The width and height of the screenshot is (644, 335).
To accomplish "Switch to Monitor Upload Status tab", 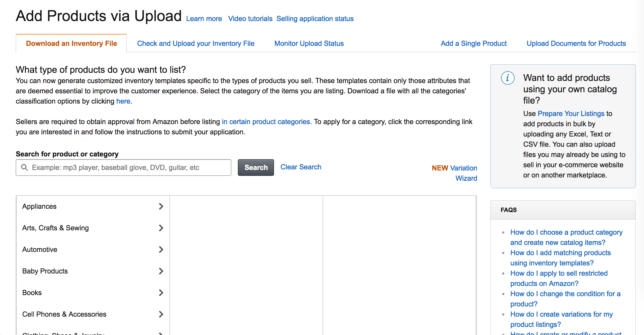I will click(x=309, y=43).
